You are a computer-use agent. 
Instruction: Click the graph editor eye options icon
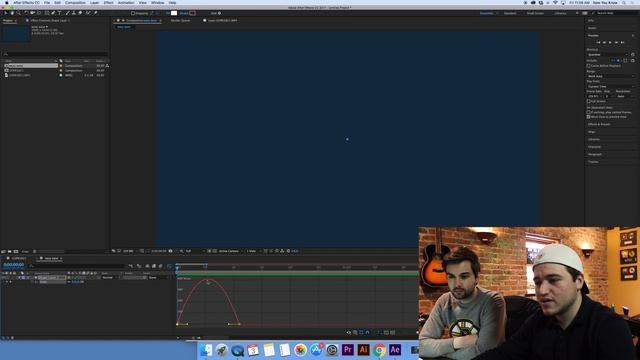[x=349, y=333]
